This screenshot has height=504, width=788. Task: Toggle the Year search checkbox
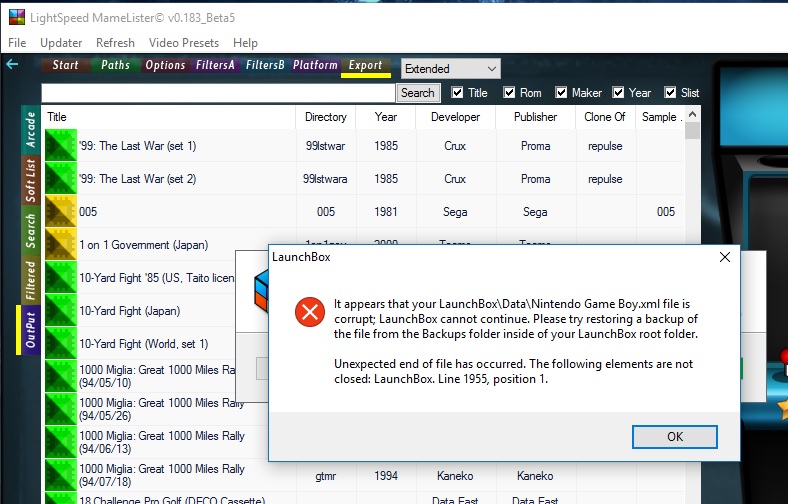pos(618,92)
